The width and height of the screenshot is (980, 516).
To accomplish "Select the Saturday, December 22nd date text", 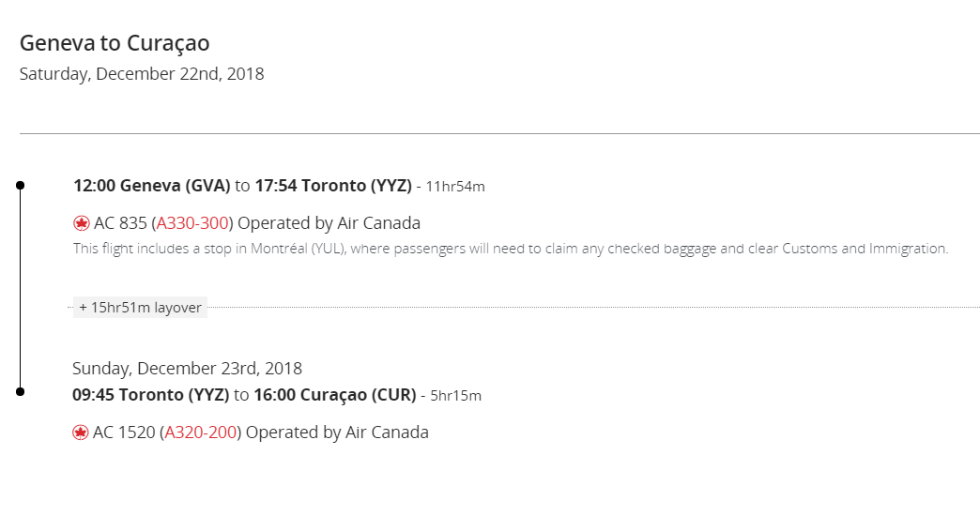I will [142, 74].
